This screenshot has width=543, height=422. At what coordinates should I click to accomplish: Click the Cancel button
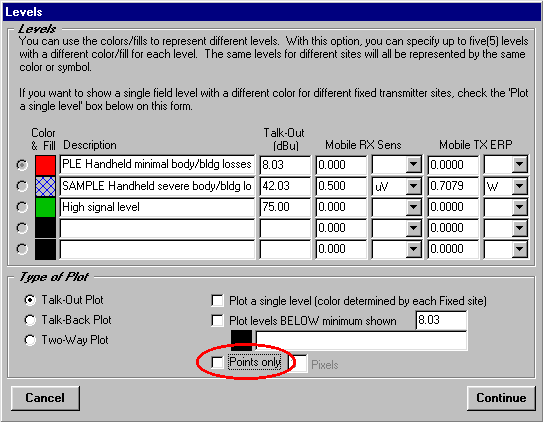pyautogui.click(x=45, y=398)
